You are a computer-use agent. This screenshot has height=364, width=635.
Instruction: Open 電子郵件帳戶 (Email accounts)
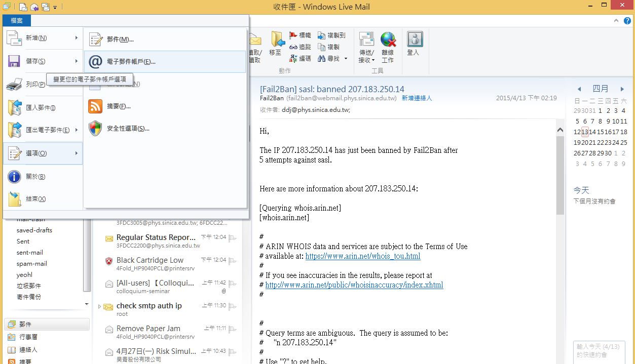[x=165, y=62]
